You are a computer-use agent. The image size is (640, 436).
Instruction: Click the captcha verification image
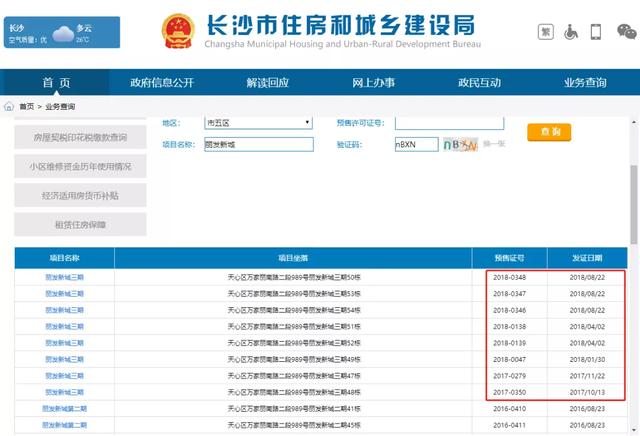click(x=459, y=145)
